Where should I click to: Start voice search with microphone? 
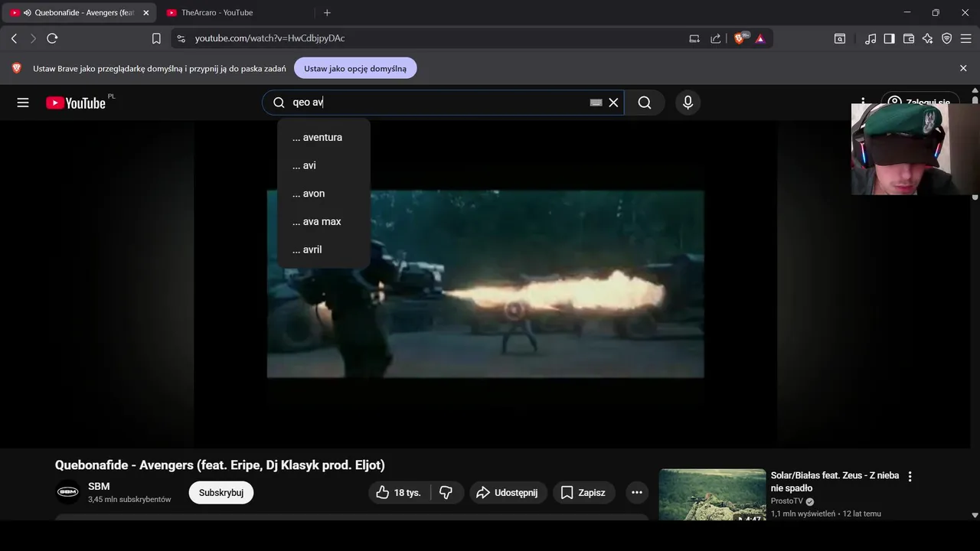point(688,103)
